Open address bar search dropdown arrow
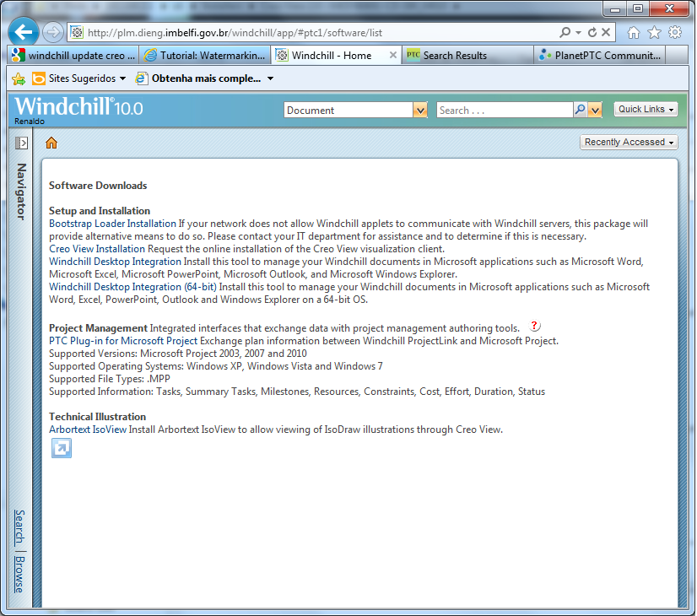 (578, 32)
